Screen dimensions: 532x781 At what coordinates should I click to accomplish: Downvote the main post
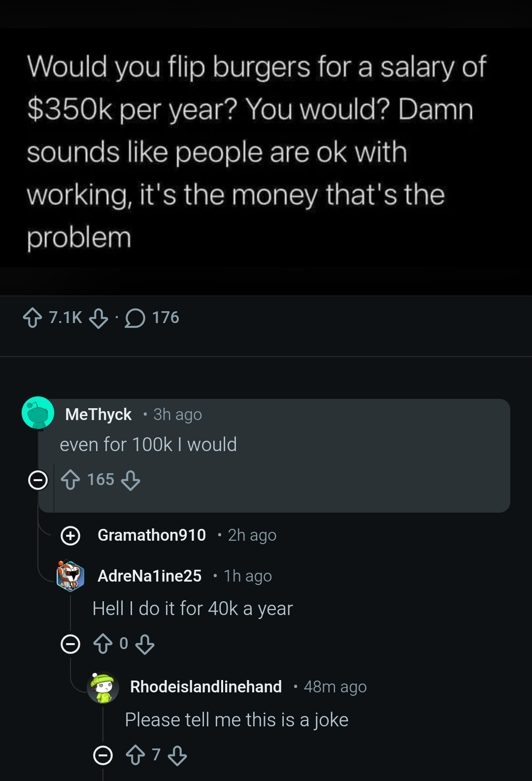(x=99, y=318)
